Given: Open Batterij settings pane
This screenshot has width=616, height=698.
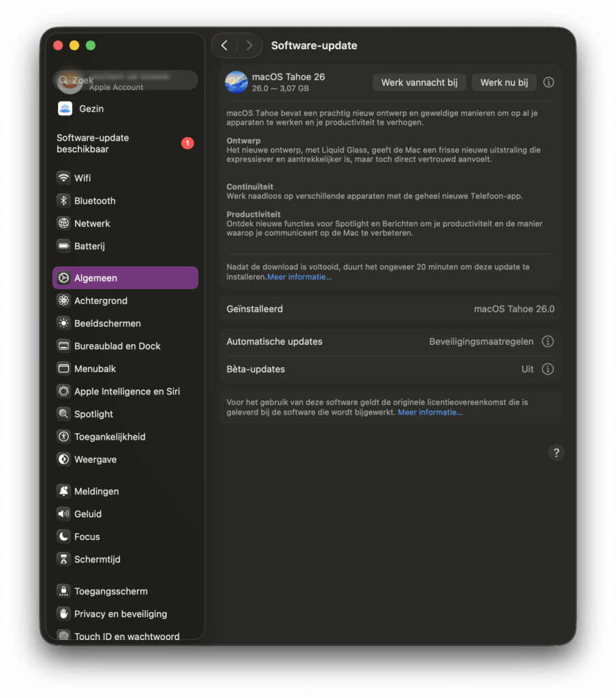Looking at the screenshot, I should click(x=125, y=245).
